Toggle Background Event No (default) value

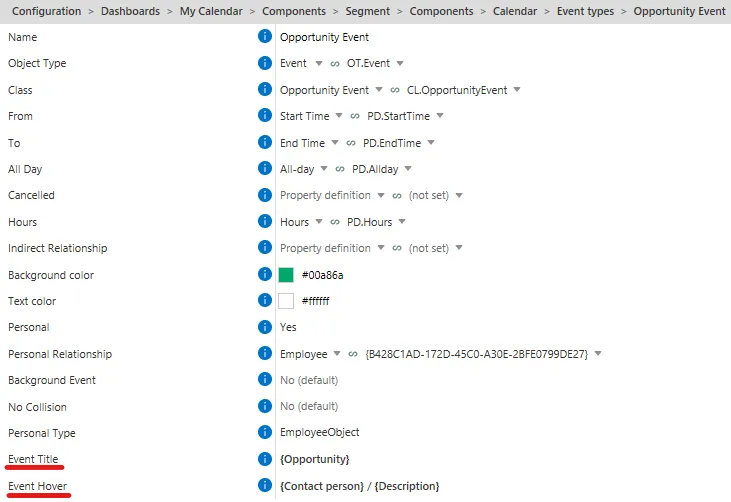click(x=309, y=380)
